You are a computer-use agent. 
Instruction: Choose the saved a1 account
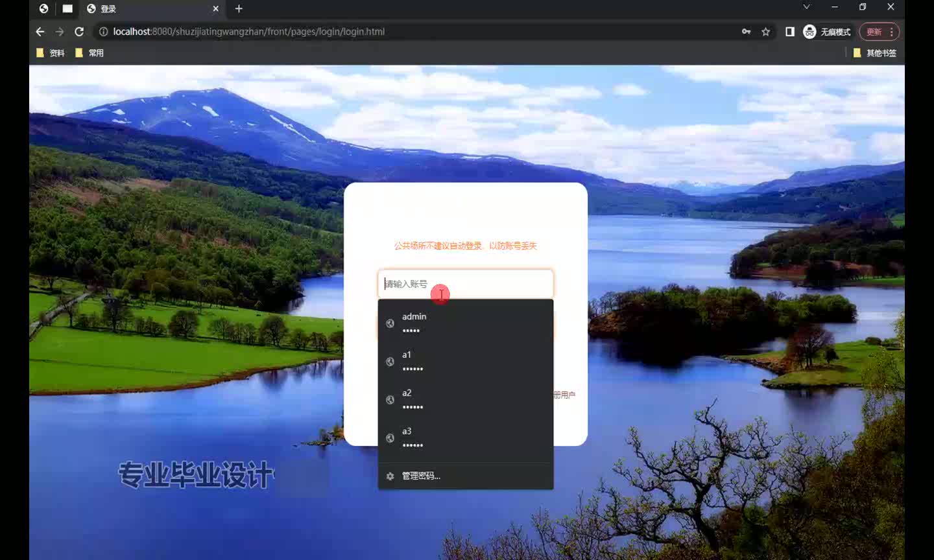click(466, 361)
